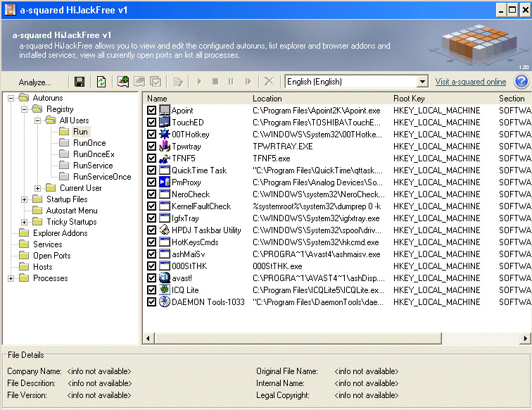Viewport: 532px width, 410px height.
Task: Select the Services tree item
Action: click(48, 244)
